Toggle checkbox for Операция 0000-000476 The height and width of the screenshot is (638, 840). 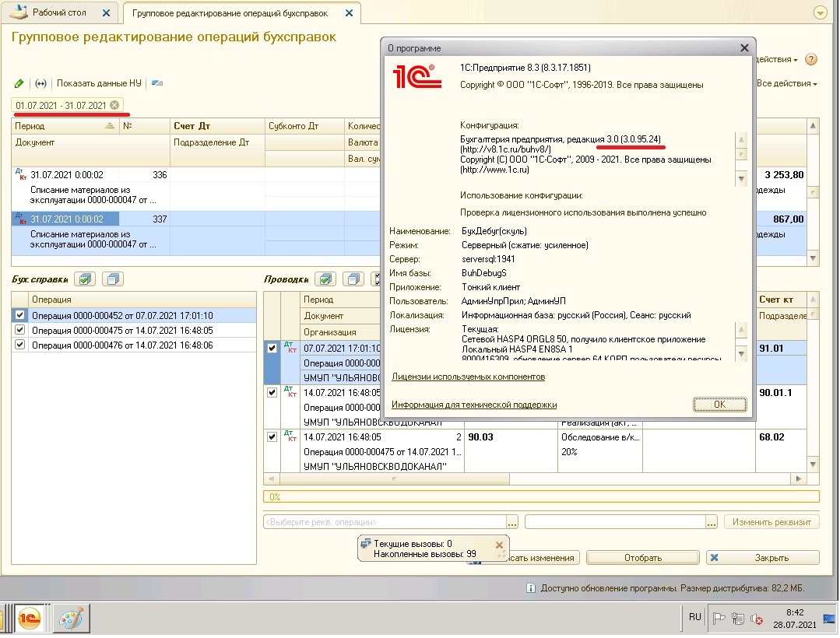click(19, 345)
